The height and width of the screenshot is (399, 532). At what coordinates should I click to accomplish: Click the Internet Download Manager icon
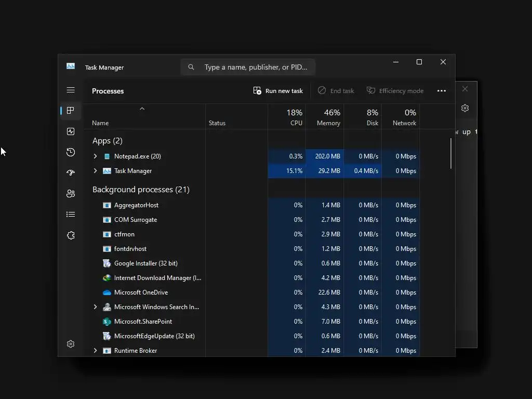click(x=107, y=278)
